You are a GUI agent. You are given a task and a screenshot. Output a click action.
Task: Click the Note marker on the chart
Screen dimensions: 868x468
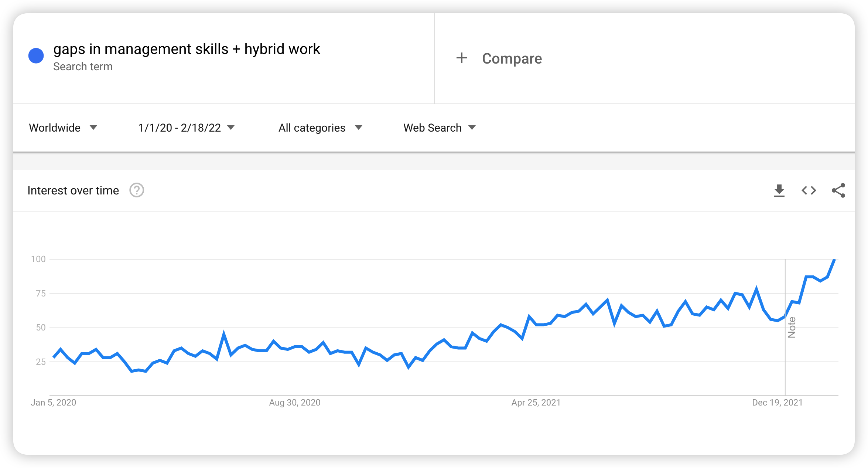791,328
